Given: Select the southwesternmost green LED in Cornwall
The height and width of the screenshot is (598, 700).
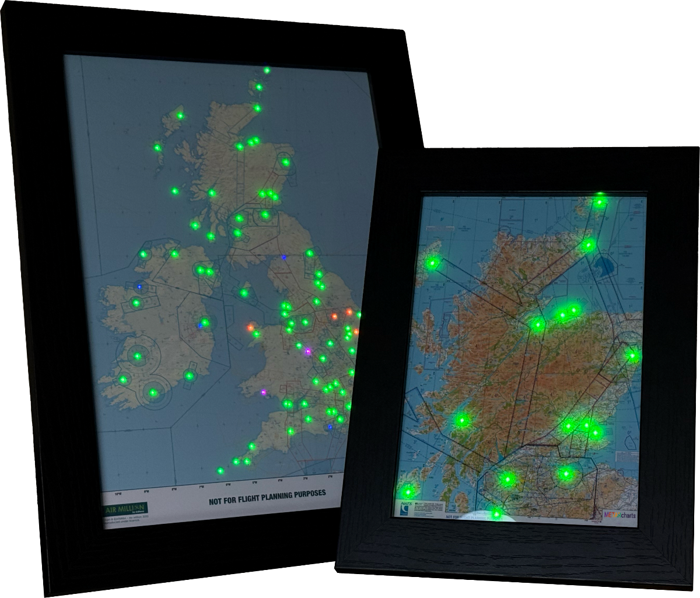Looking at the screenshot, I should (220, 471).
